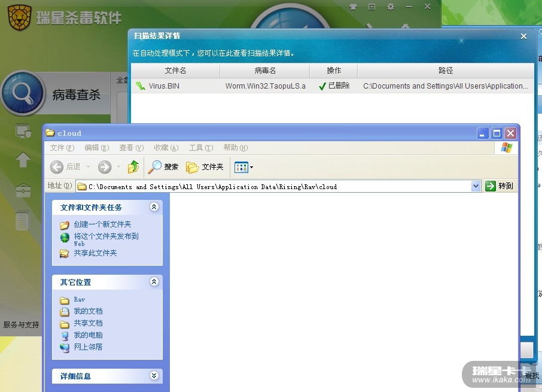Click the Rav folder icon
Screen dimensions: 542x392
[x=64, y=300]
